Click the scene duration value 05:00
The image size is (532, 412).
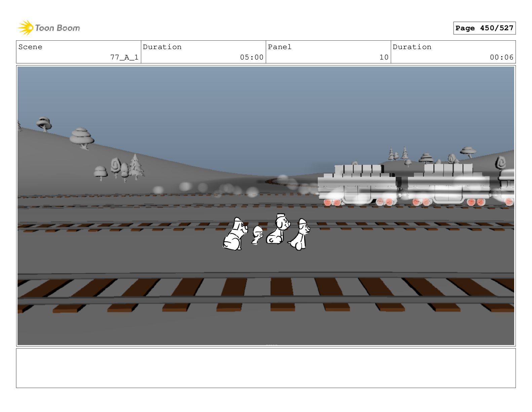pos(252,58)
